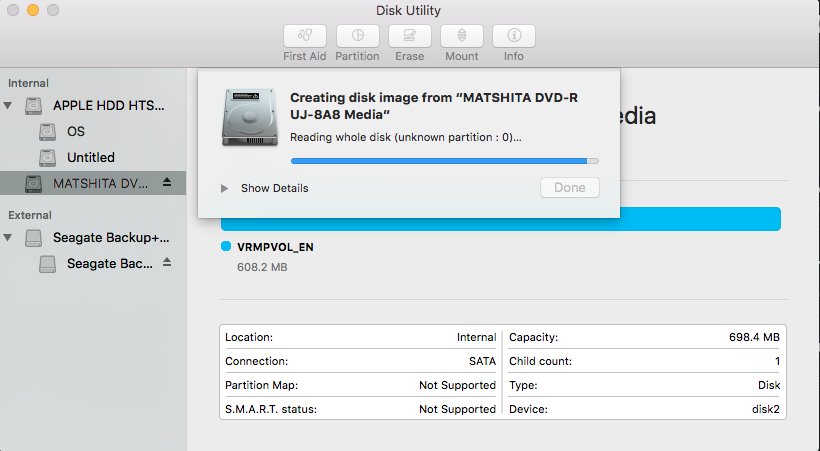Eject the MATSHITA DVD drive
820x451 pixels.
167,184
